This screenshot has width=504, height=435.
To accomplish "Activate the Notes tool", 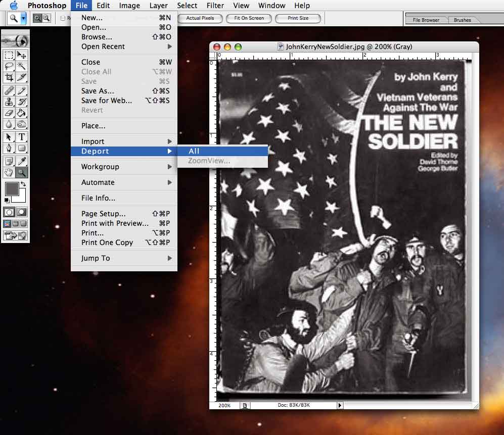I will tap(9, 161).
